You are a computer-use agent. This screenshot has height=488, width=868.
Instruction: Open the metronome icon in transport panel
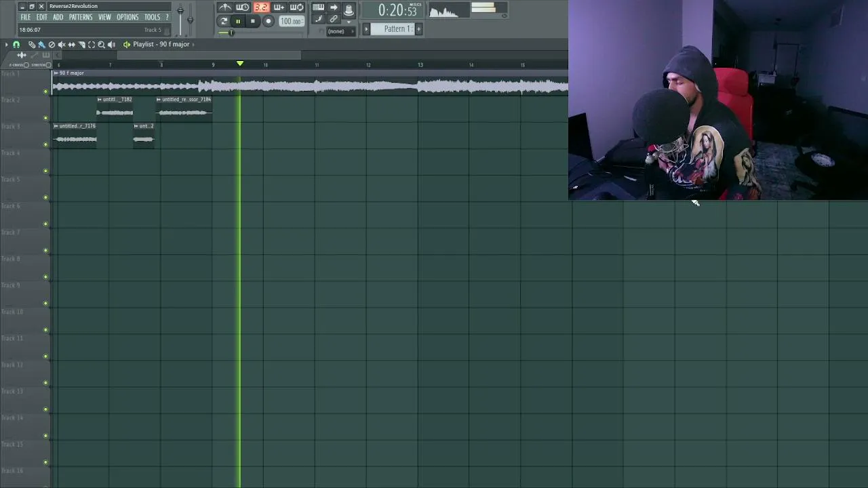(224, 7)
